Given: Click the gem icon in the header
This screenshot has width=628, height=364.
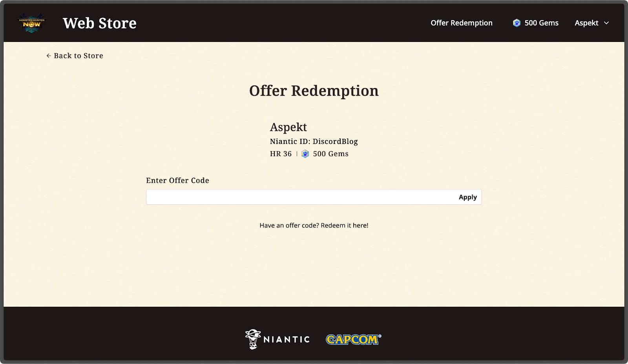Looking at the screenshot, I should (517, 23).
